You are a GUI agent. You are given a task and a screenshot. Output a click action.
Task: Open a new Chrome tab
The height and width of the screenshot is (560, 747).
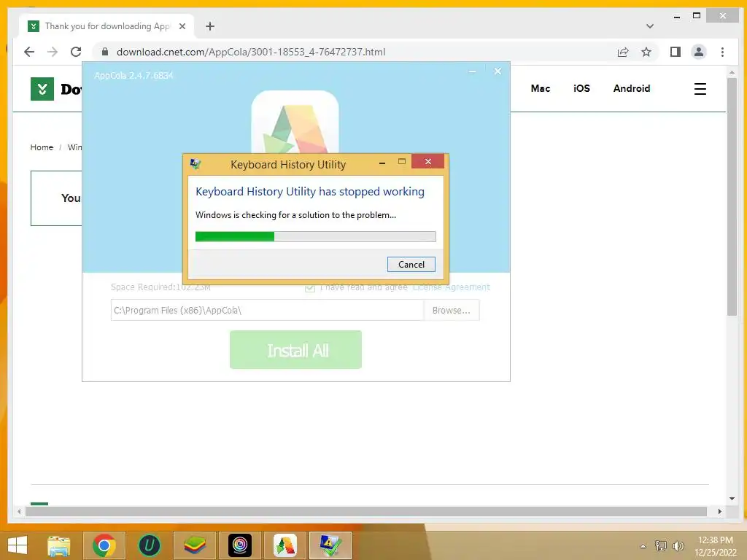point(210,26)
